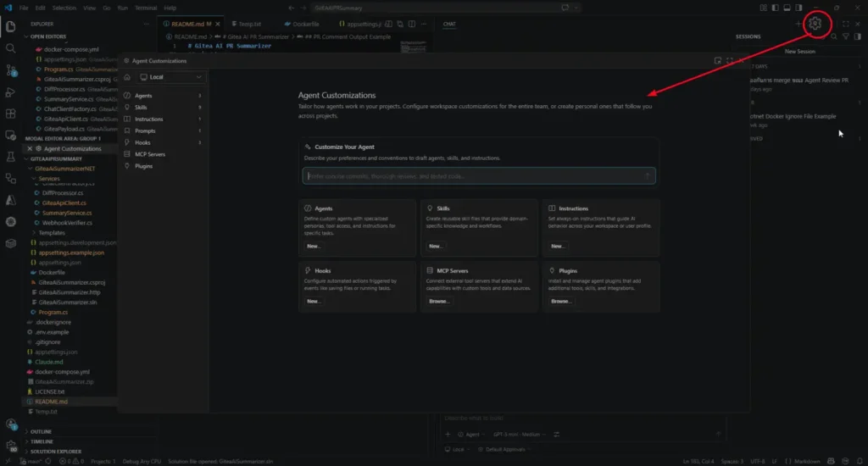The width and height of the screenshot is (868, 466).
Task: Open the Source Control view
Action: [11, 70]
